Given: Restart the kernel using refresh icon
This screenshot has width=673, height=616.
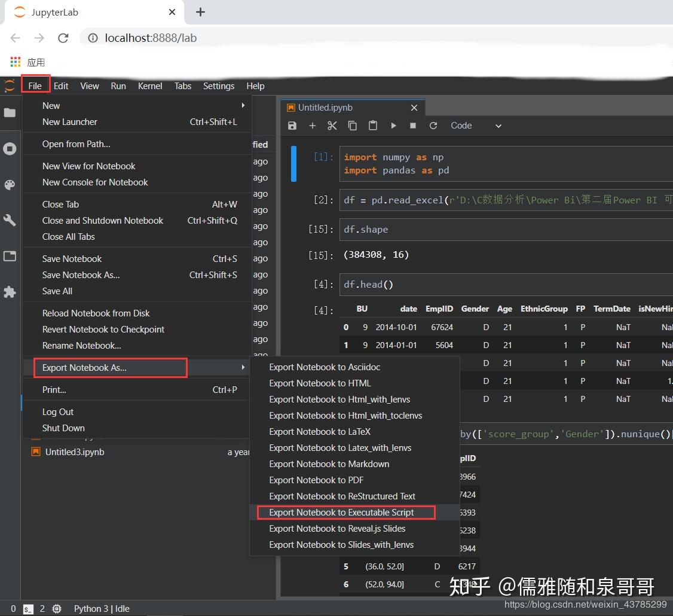Looking at the screenshot, I should (433, 126).
